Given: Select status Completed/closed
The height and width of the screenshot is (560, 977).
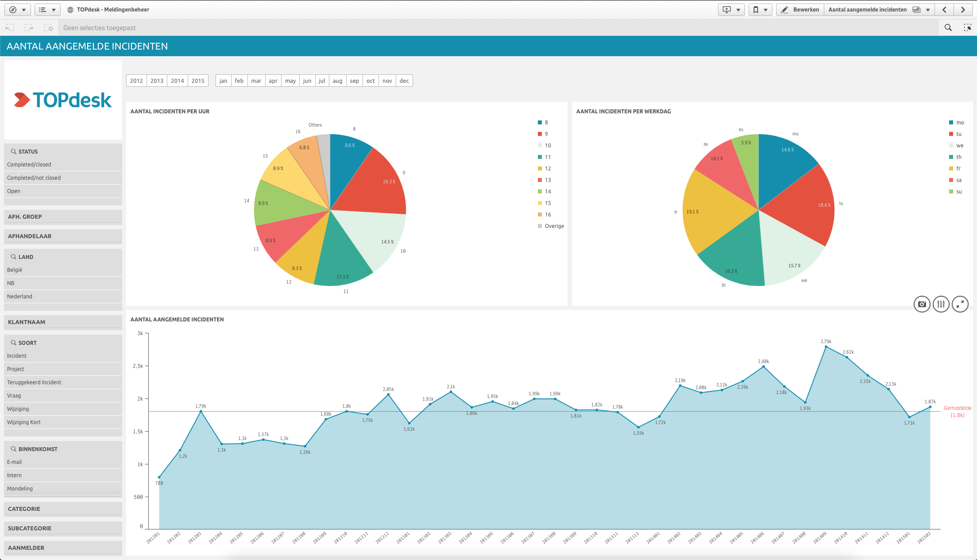Looking at the screenshot, I should coord(63,164).
